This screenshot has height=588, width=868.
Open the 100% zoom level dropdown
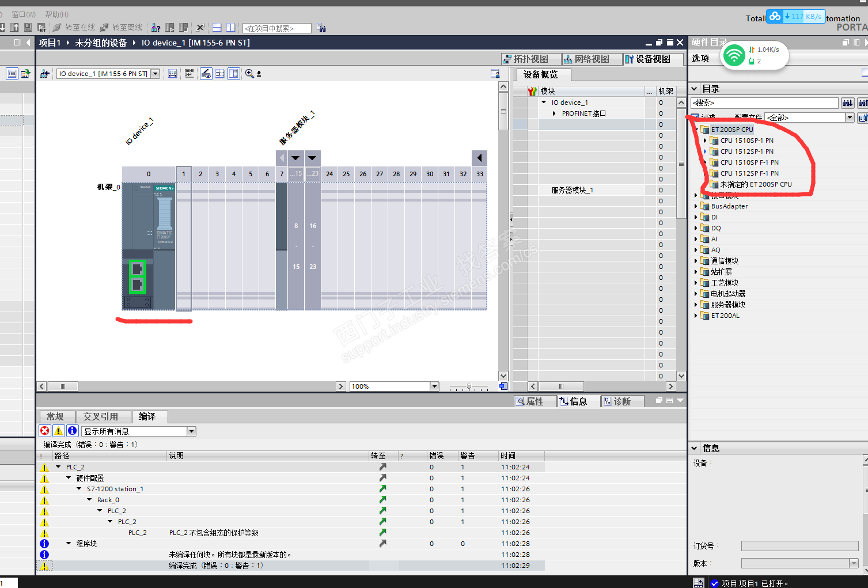[x=435, y=386]
